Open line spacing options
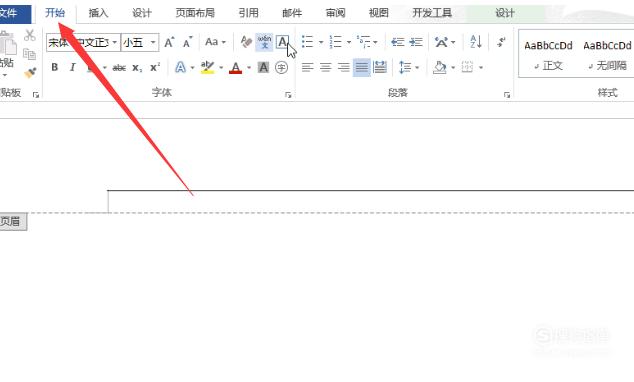The width and height of the screenshot is (634, 382). [405, 67]
